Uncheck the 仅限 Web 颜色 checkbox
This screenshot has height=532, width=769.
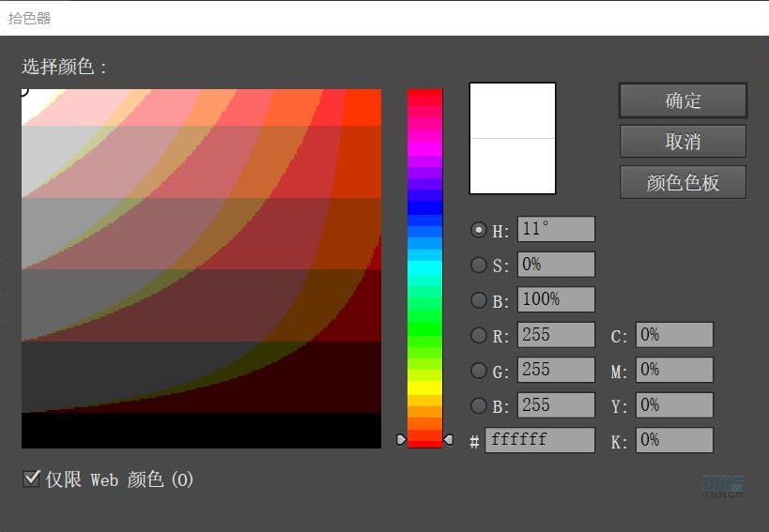click(31, 479)
